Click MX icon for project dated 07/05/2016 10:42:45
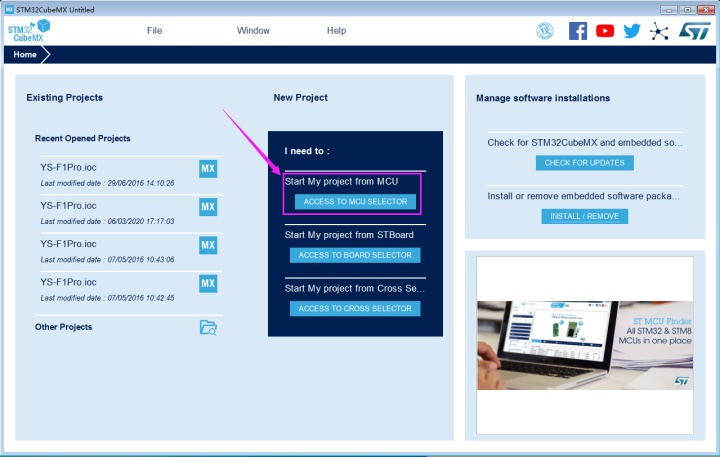 [208, 283]
